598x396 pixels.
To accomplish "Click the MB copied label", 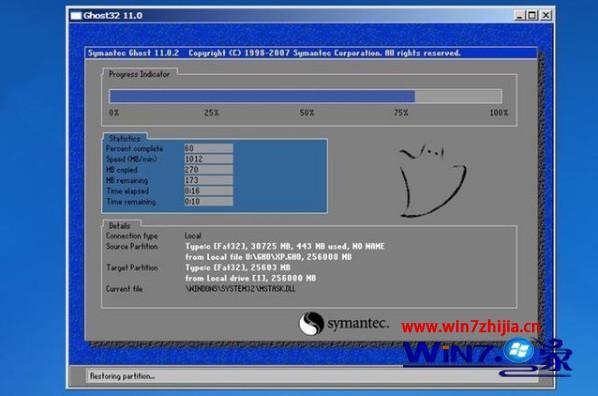I will [x=122, y=170].
